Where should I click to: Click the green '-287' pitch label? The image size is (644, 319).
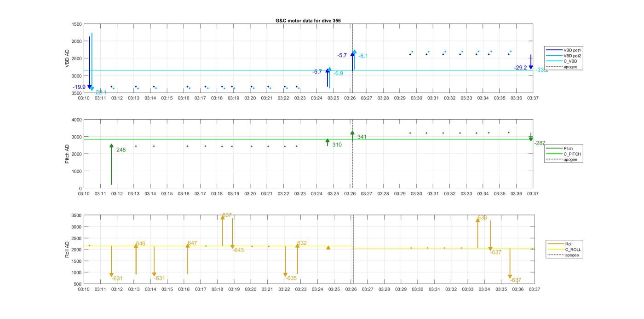[540, 144]
